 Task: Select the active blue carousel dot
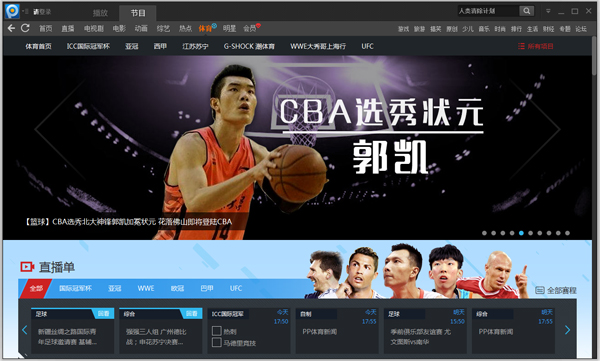(x=521, y=233)
